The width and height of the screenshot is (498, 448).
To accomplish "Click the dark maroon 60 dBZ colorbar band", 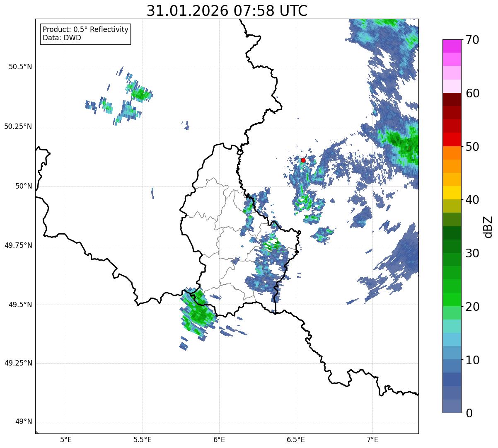I will coord(452,99).
